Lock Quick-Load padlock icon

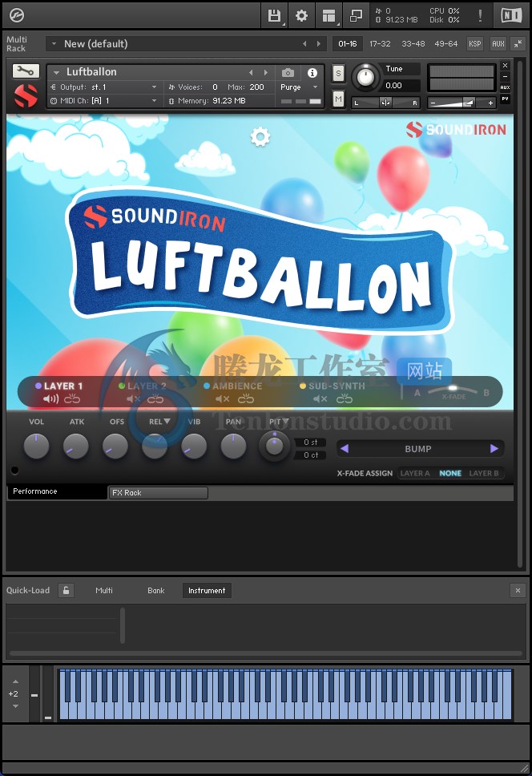pos(66,590)
